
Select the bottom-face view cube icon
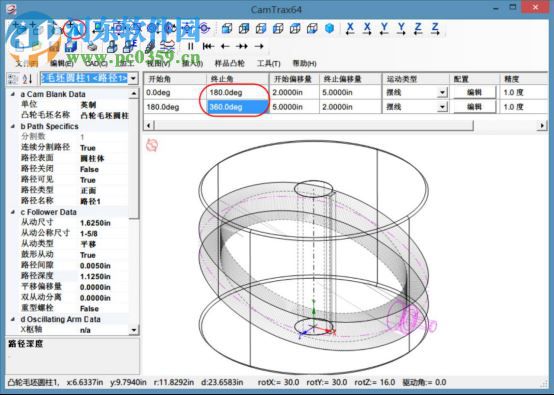(x=312, y=28)
